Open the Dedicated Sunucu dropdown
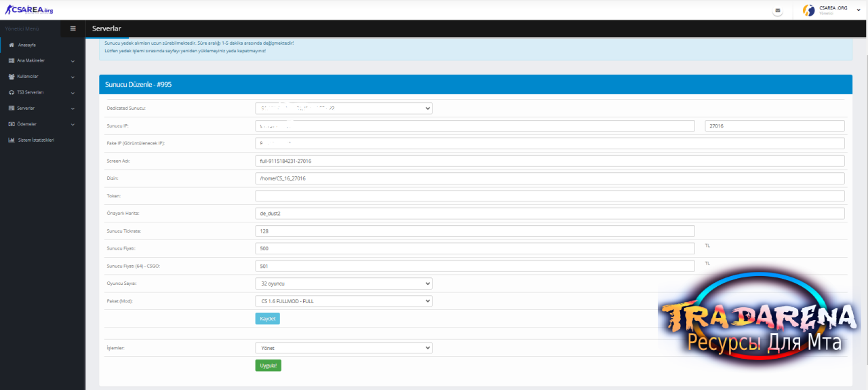The image size is (868, 390). tap(344, 108)
